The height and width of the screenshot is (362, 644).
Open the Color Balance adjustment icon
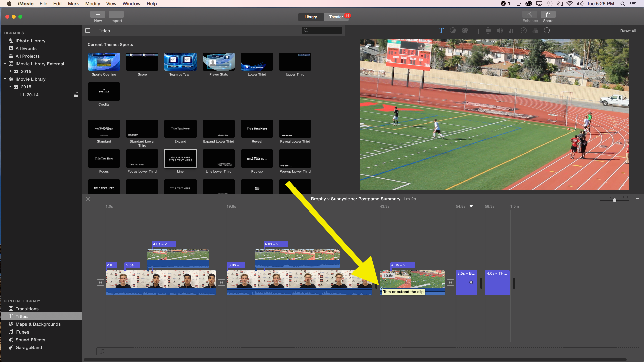pyautogui.click(x=453, y=31)
